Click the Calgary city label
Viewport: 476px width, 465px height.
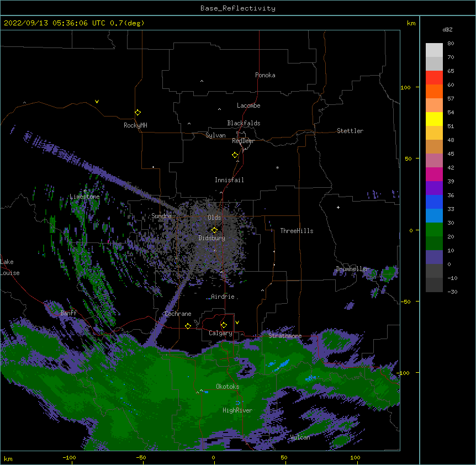pos(220,333)
